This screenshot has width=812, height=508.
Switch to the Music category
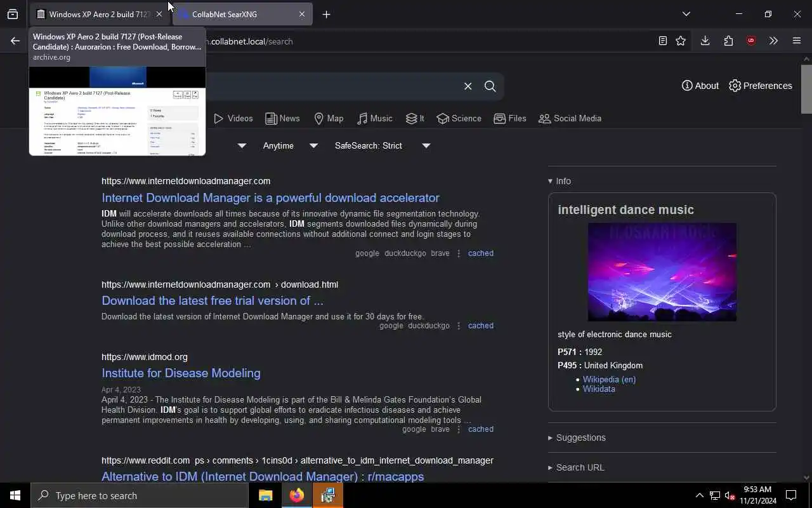375,118
